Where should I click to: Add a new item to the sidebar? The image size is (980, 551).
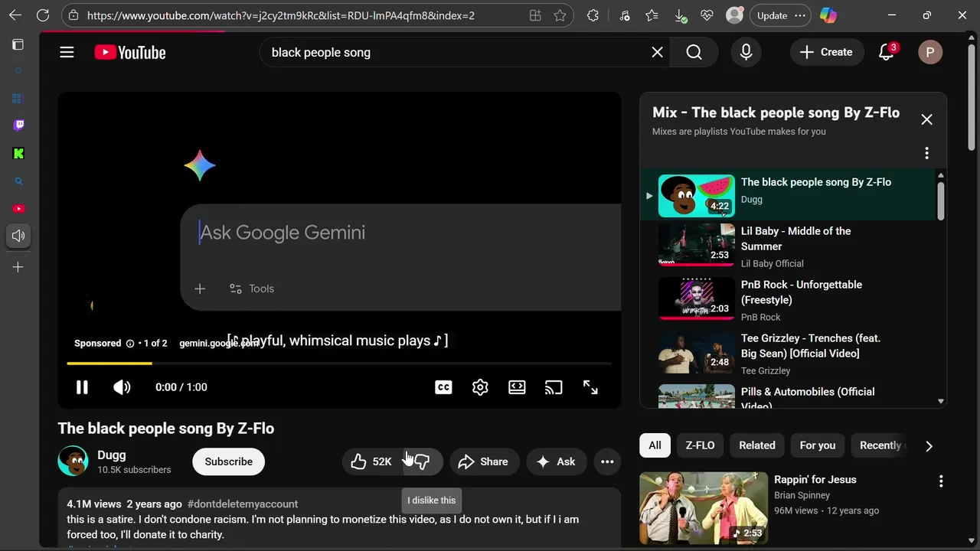[x=18, y=267]
